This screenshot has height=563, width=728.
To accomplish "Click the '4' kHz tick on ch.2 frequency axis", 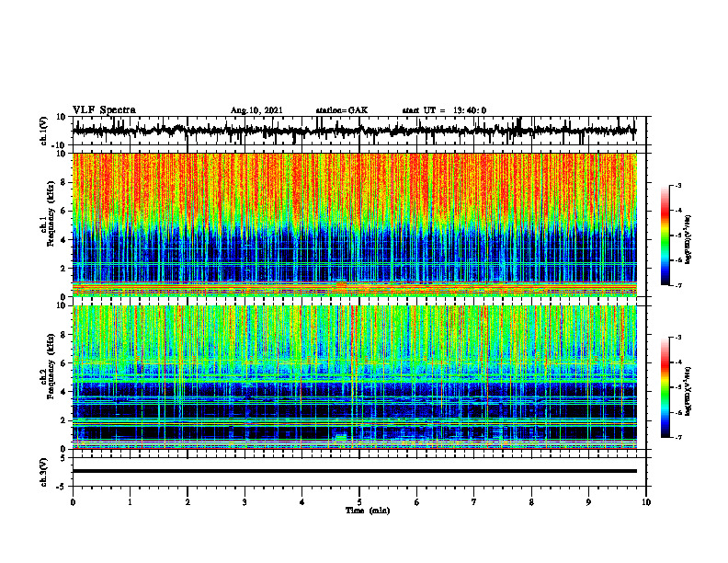I will coord(64,392).
